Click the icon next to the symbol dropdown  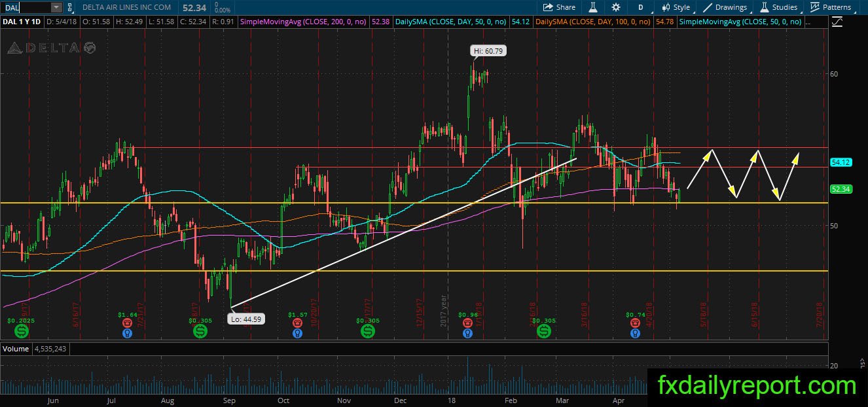(x=70, y=7)
